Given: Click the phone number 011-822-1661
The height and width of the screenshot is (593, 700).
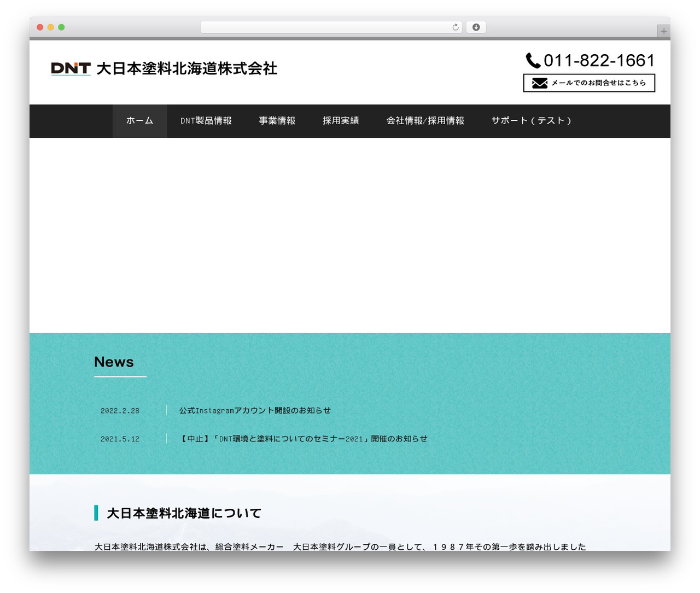Looking at the screenshot, I should point(599,60).
